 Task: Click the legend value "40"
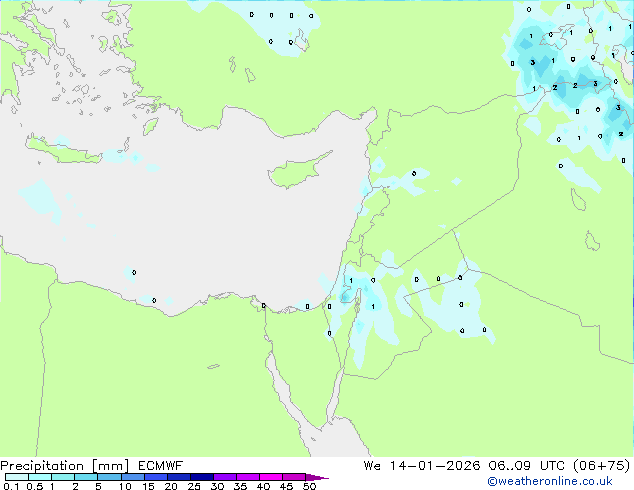pos(263,486)
